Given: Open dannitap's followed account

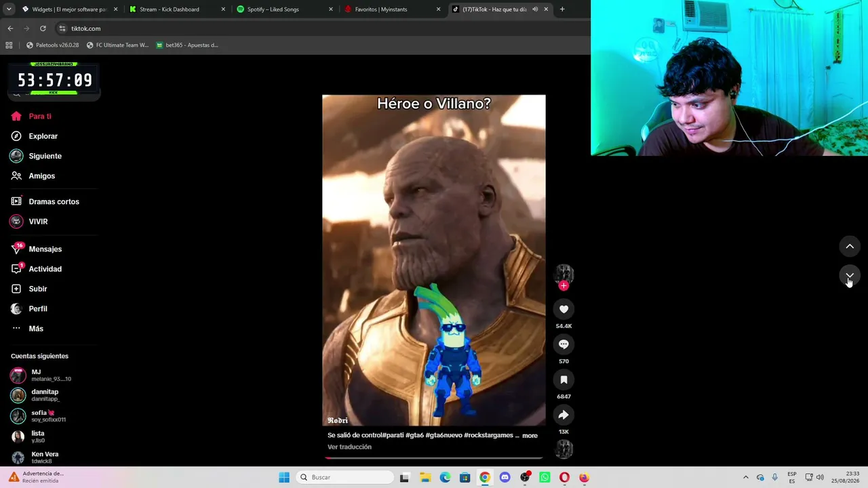Looking at the screenshot, I should [x=35, y=395].
